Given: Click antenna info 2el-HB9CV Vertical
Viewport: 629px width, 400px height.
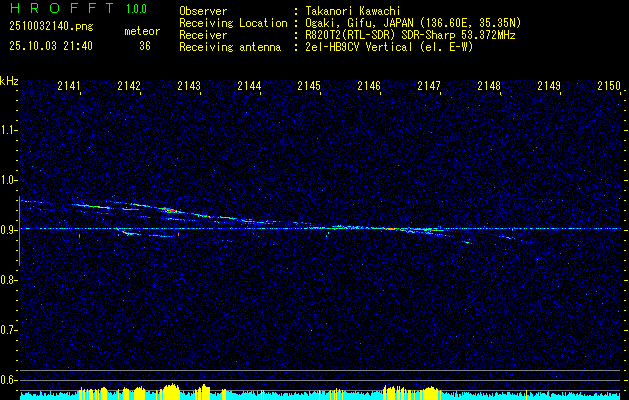Looking at the screenshot, I should point(359,47).
